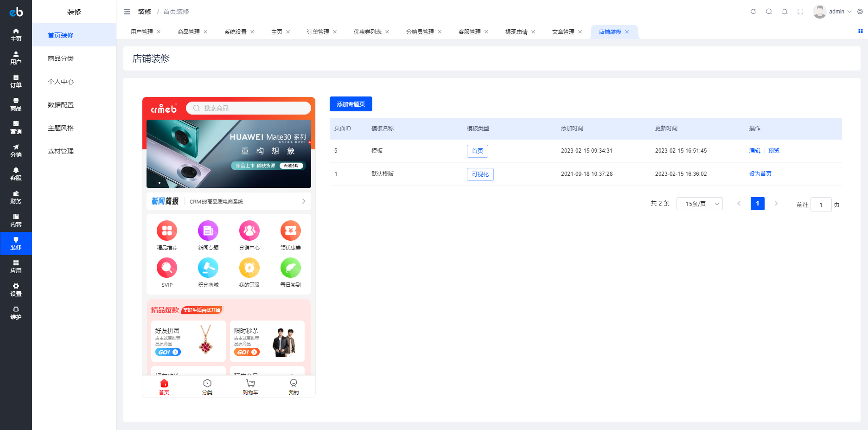Click the CRMEB logo at top left
Viewport: 868px width, 430px height.
click(x=16, y=12)
